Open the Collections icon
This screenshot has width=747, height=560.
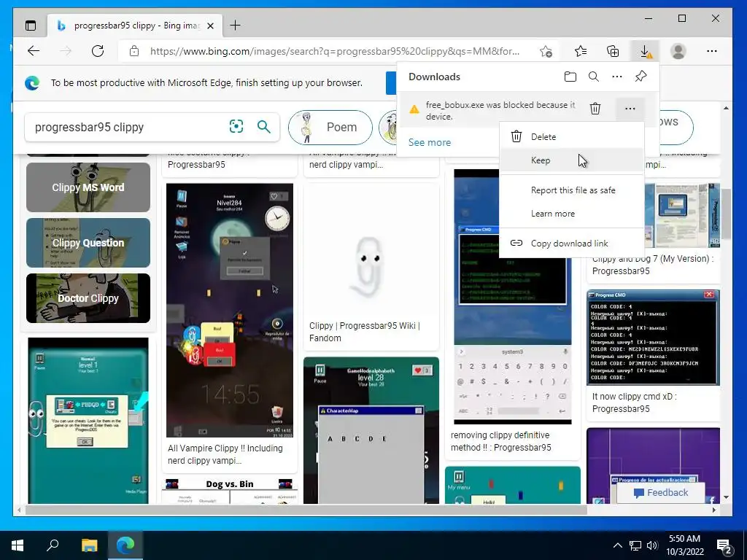point(613,51)
